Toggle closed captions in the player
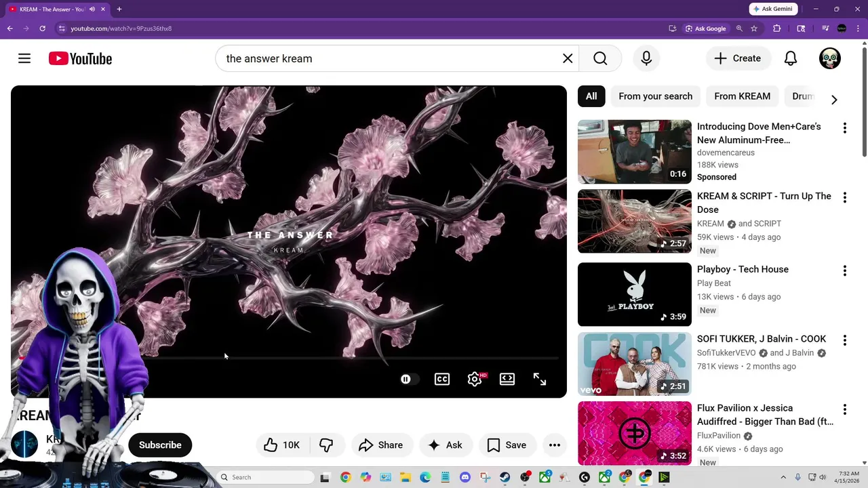The image size is (868, 488). tap(442, 380)
